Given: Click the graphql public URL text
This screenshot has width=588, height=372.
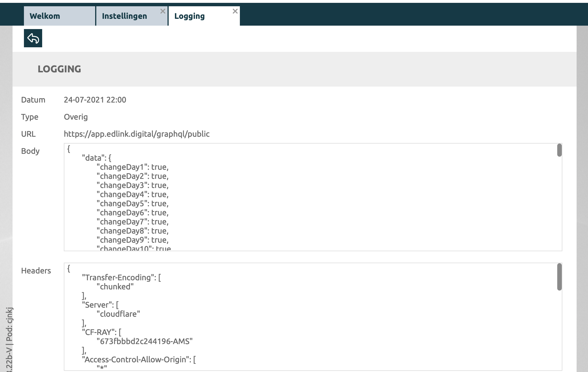Looking at the screenshot, I should point(136,134).
